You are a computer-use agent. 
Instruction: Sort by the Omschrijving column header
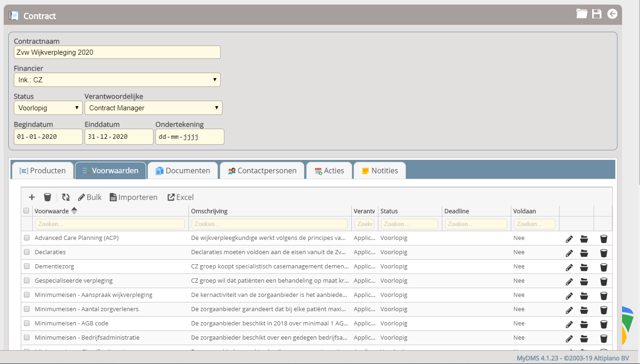(x=209, y=211)
